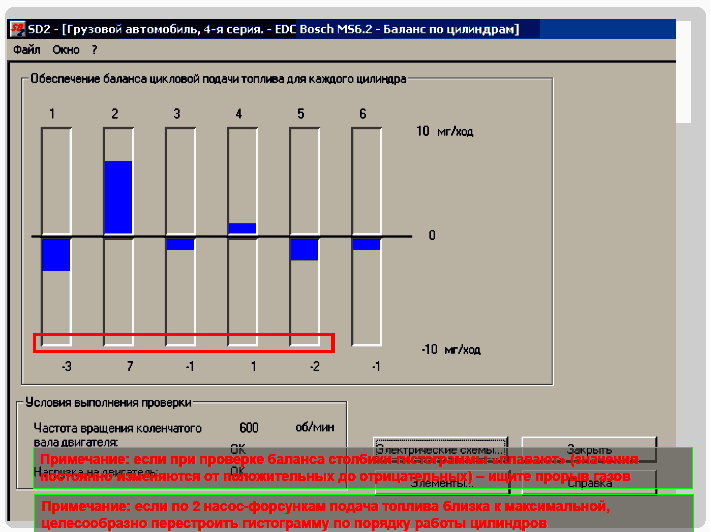Click the small blue bar of cylinder 4
Screen dimensions: 710x532
tap(242, 229)
